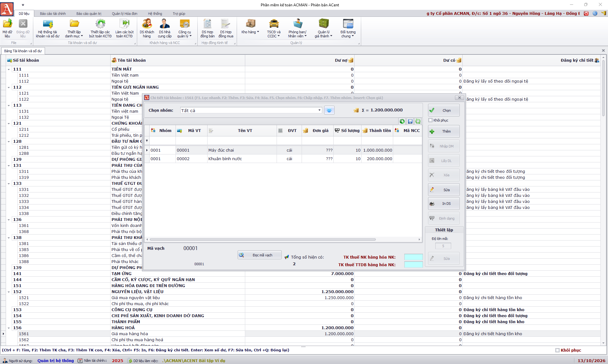
Task: Open DS Khách hàng list
Action: 147,28
